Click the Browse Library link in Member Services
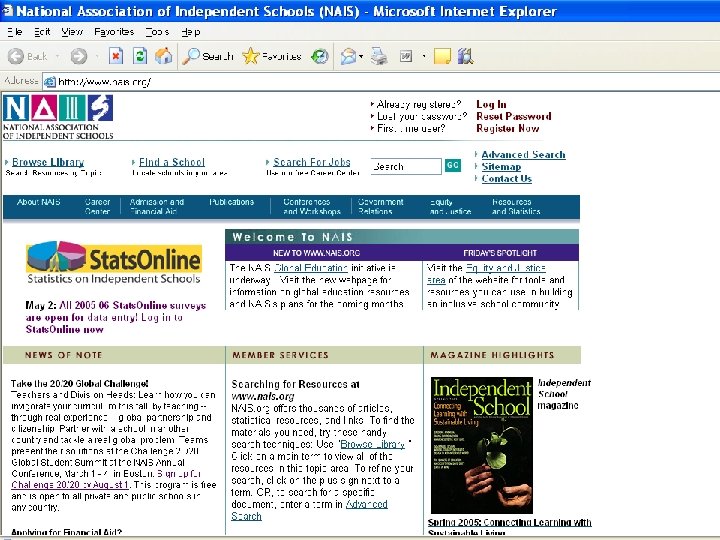Image resolution: width=720 pixels, height=540 pixels. tap(373, 444)
